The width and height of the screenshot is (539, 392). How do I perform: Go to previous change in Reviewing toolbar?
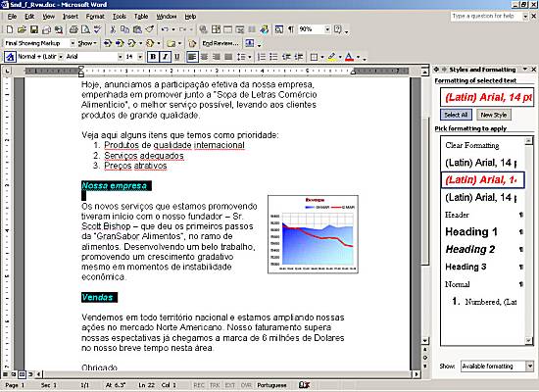(107, 43)
